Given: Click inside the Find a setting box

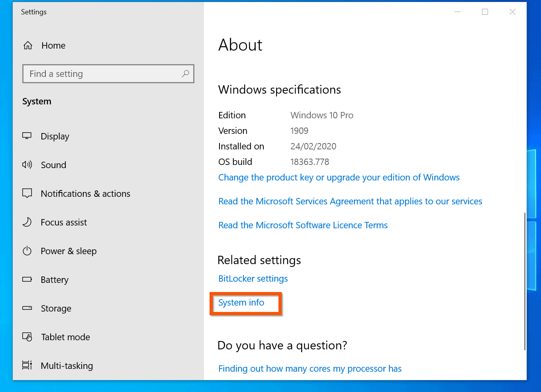Looking at the screenshot, I should (100, 74).
